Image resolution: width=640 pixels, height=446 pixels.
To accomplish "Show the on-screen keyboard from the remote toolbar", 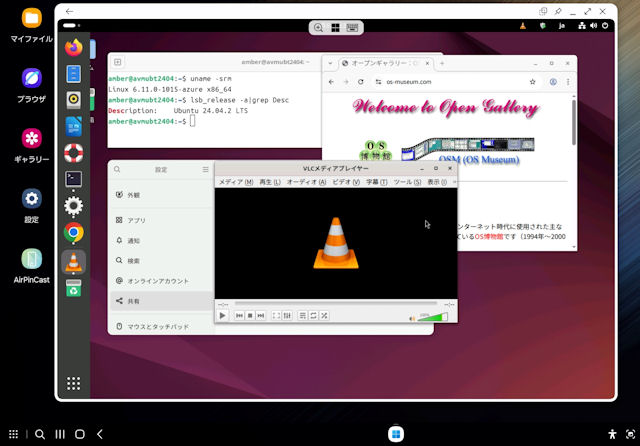I will point(352,28).
